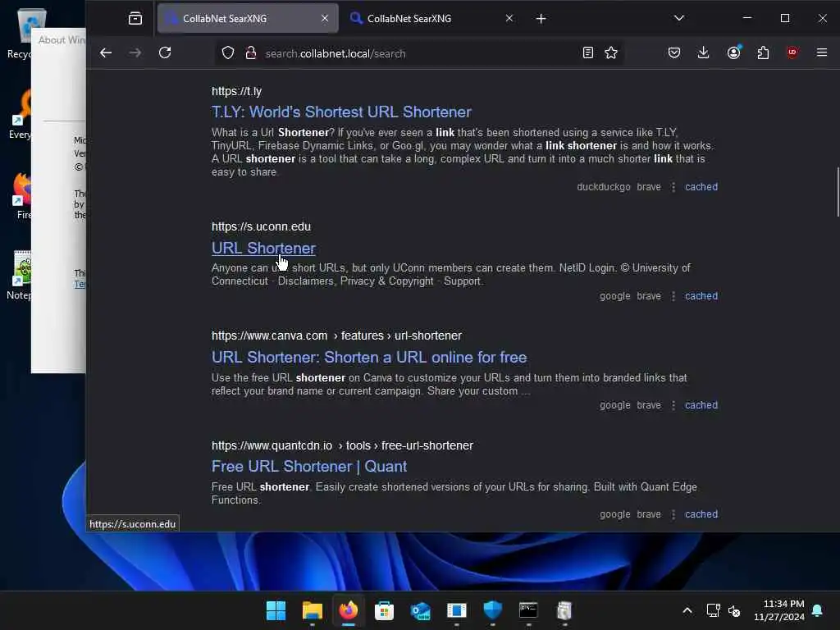Show site security padlock info
840x630 pixels.
pos(250,53)
